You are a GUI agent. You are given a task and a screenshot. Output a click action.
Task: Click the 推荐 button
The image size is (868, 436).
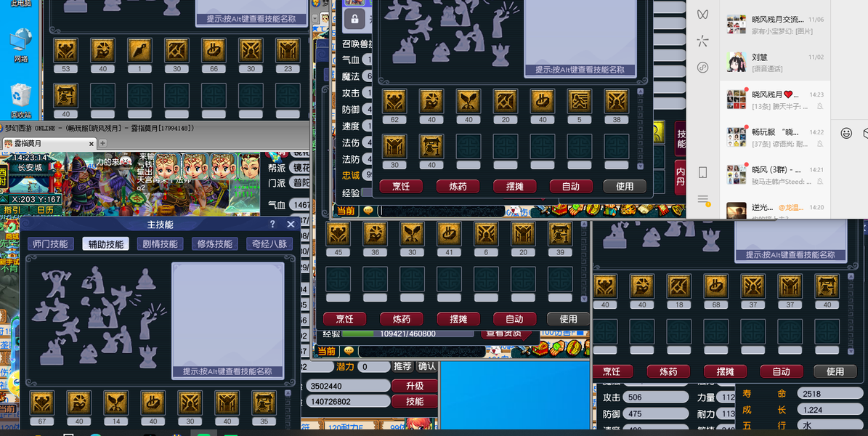point(402,366)
